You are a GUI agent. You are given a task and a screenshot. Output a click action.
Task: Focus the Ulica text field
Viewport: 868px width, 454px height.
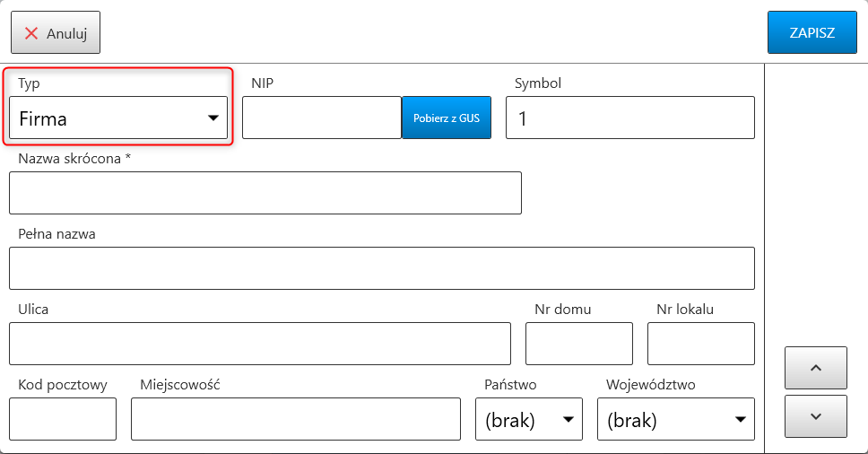(259, 344)
